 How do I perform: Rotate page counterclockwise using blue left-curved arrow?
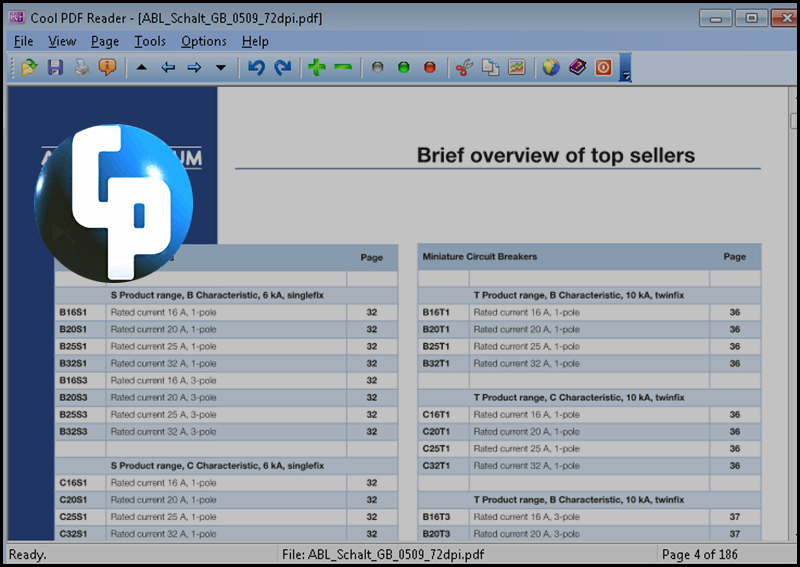256,67
